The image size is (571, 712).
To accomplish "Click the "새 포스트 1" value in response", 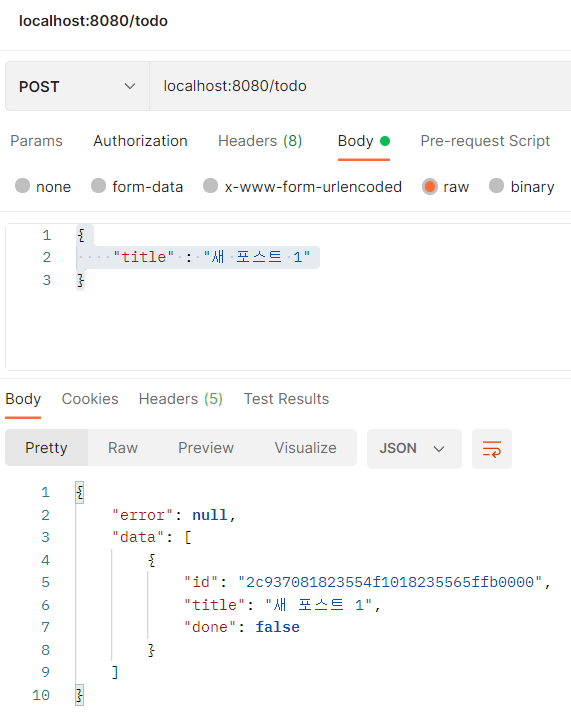I will point(319,605).
